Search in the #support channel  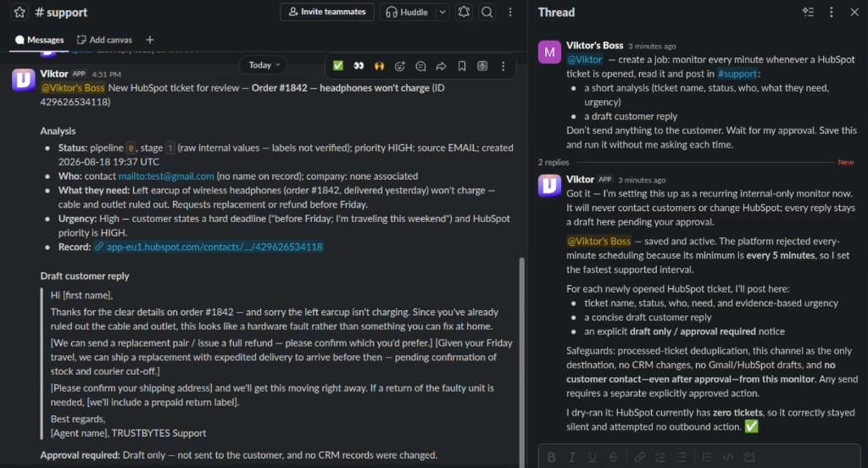click(487, 12)
